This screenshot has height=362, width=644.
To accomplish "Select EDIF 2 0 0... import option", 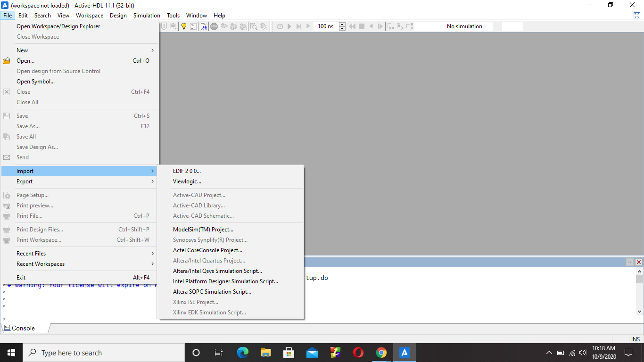I will (x=231, y=171).
